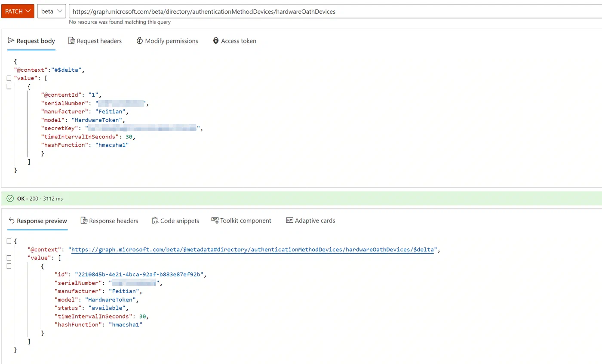Open the Request headers tab

95,41
